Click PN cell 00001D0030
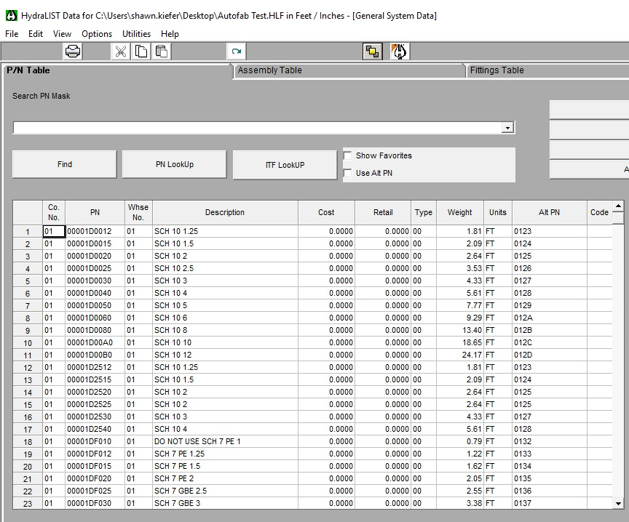This screenshot has width=629, height=522. tap(95, 281)
